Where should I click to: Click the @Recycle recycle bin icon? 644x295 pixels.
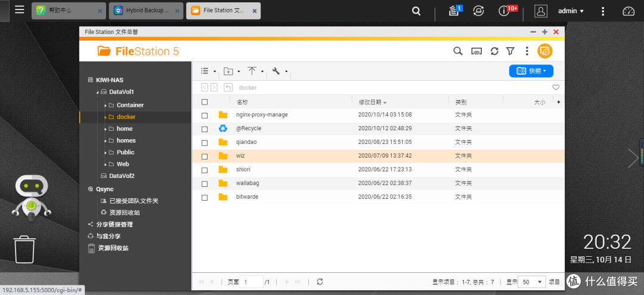[223, 129]
